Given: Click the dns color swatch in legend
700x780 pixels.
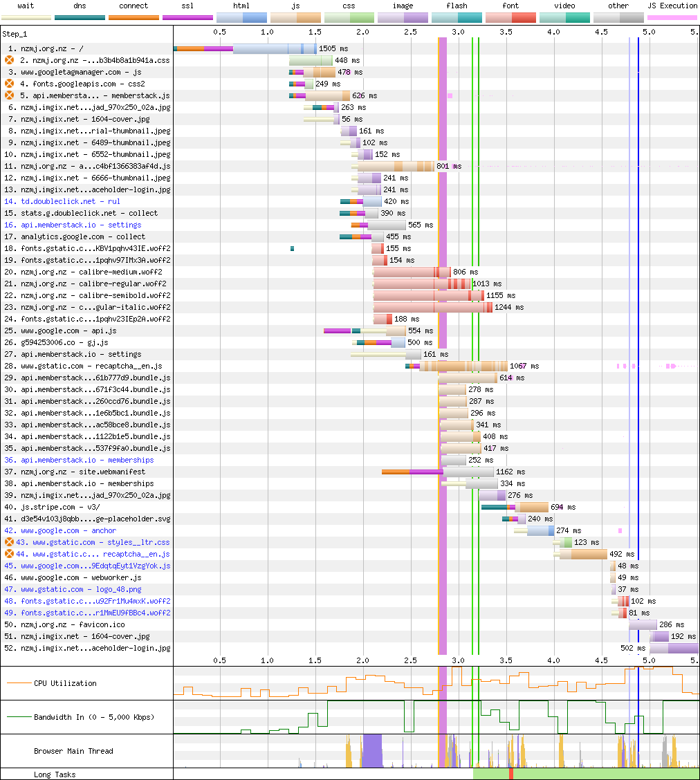Looking at the screenshot, I should (x=80, y=18).
